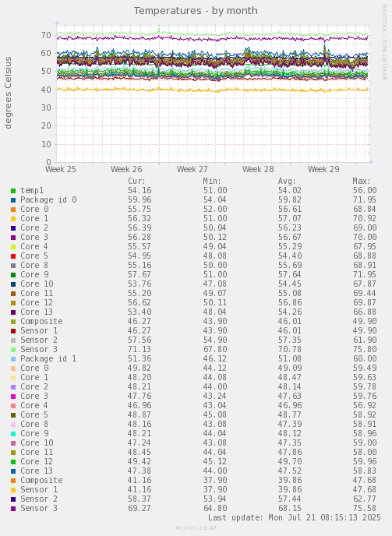Click the 'Cur:' column header

click(137, 182)
